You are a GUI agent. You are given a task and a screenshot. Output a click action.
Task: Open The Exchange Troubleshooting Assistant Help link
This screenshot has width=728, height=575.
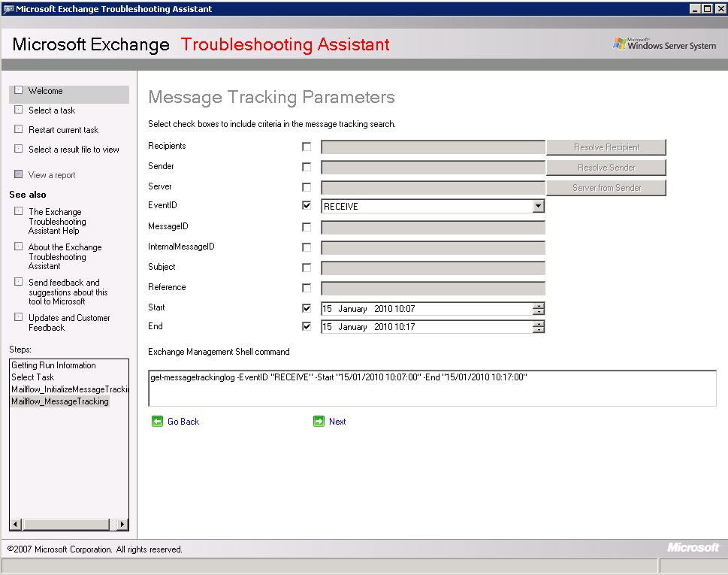pyautogui.click(x=57, y=221)
